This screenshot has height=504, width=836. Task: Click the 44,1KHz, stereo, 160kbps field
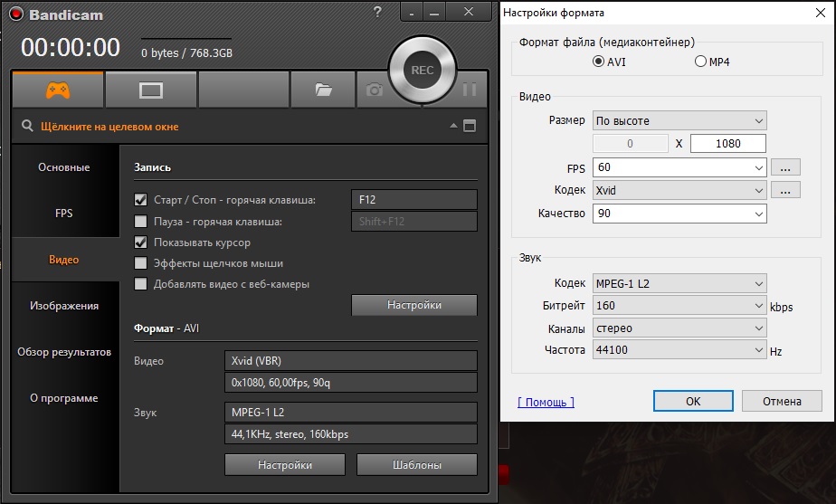coord(351,434)
